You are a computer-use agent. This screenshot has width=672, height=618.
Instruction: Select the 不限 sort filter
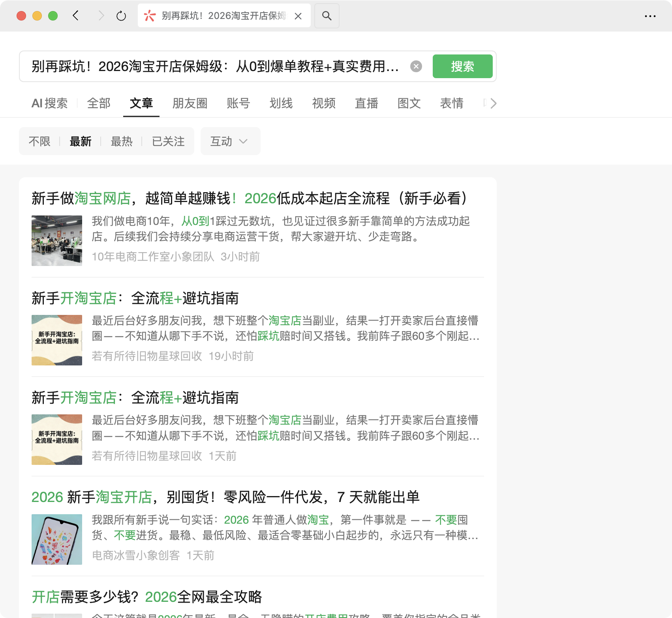click(x=39, y=141)
